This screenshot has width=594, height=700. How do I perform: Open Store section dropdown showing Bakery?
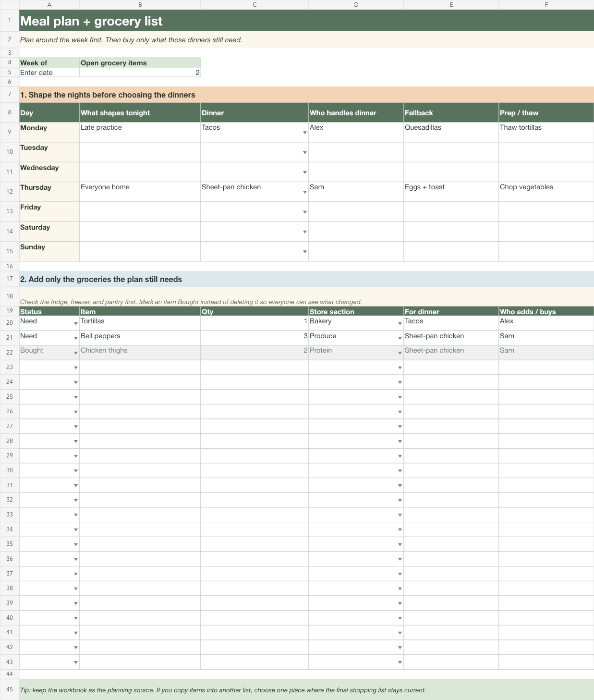(400, 324)
